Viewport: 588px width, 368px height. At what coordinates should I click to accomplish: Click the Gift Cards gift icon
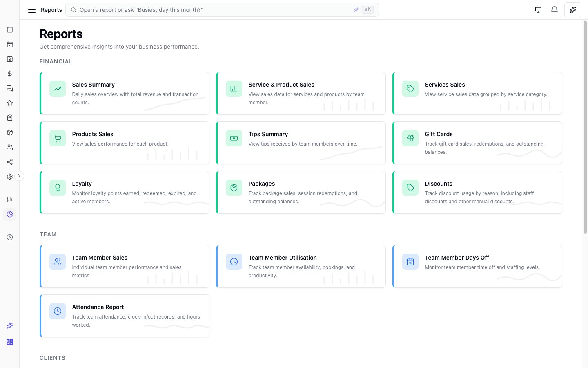point(410,138)
